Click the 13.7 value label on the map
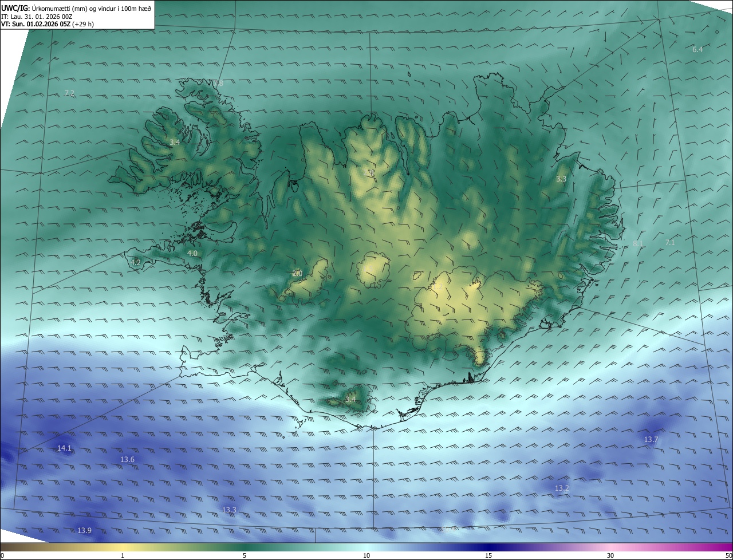Screen dimensions: 733x560 point(651,439)
